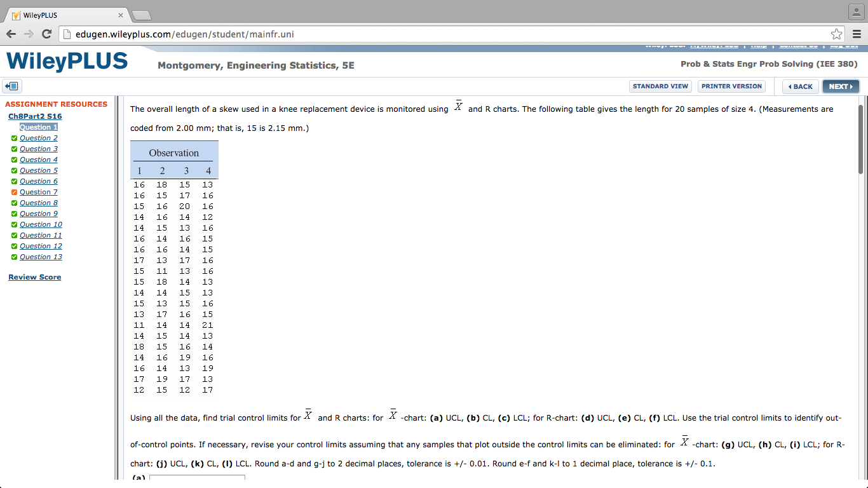Open the Question 3 link
The width and height of the screenshot is (868, 488).
point(39,149)
